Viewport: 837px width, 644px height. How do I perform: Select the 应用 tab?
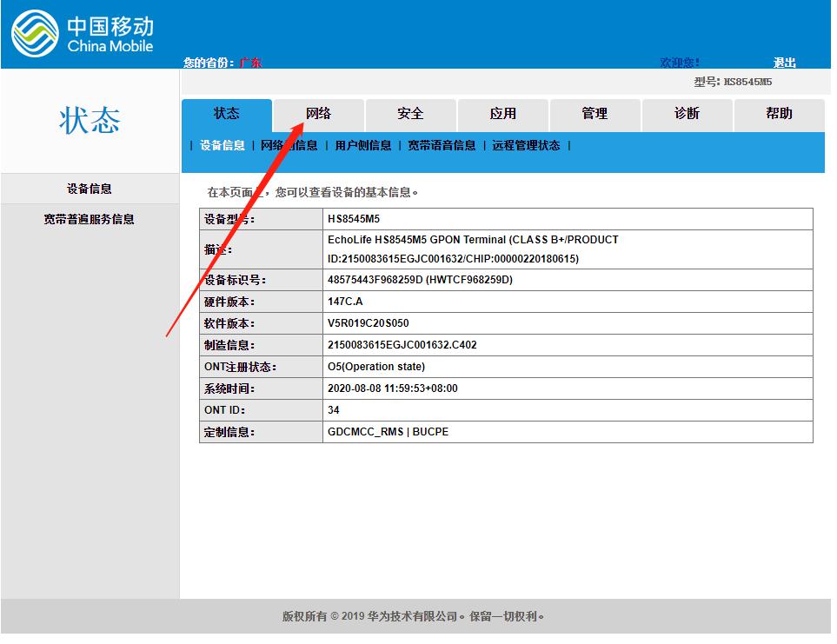coord(502,113)
